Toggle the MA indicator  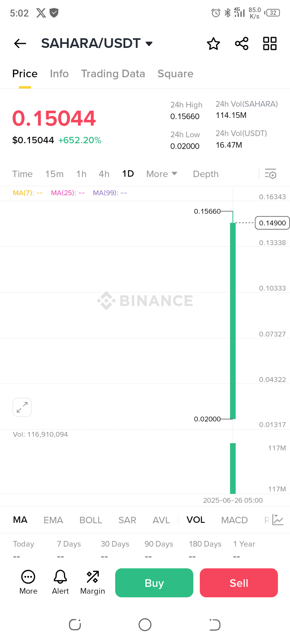click(x=20, y=520)
